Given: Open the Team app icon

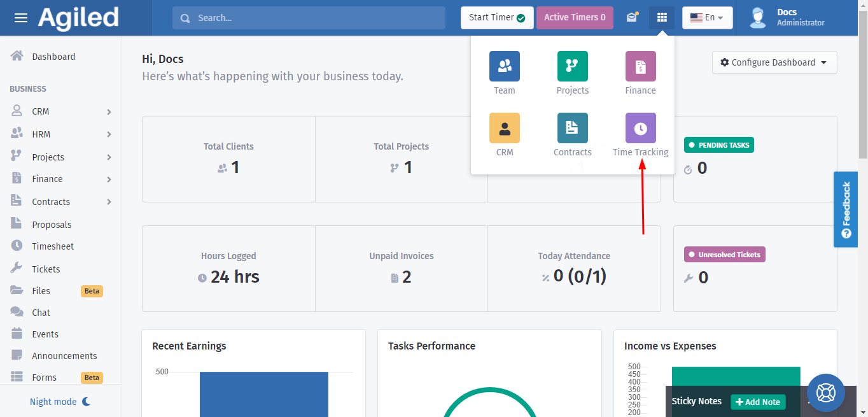Looking at the screenshot, I should (504, 67).
